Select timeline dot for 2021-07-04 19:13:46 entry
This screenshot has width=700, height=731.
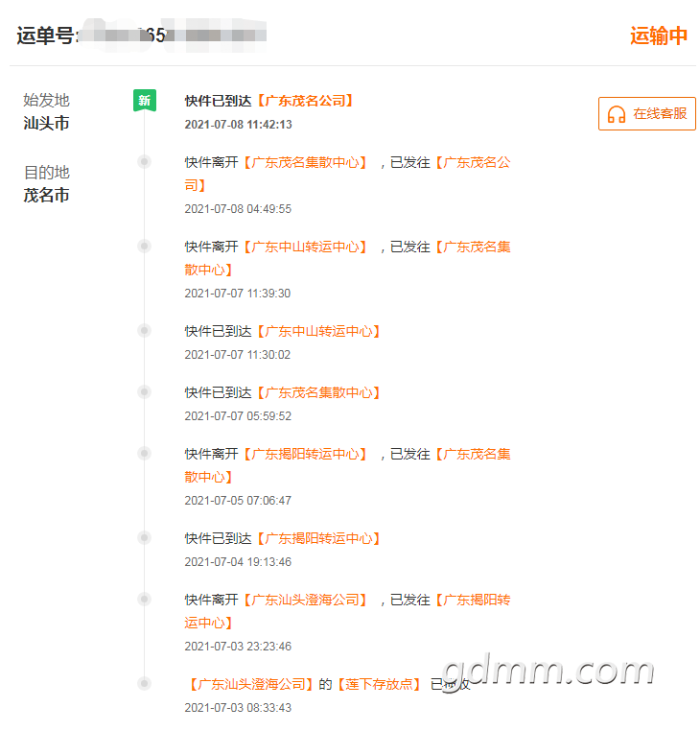145,537
